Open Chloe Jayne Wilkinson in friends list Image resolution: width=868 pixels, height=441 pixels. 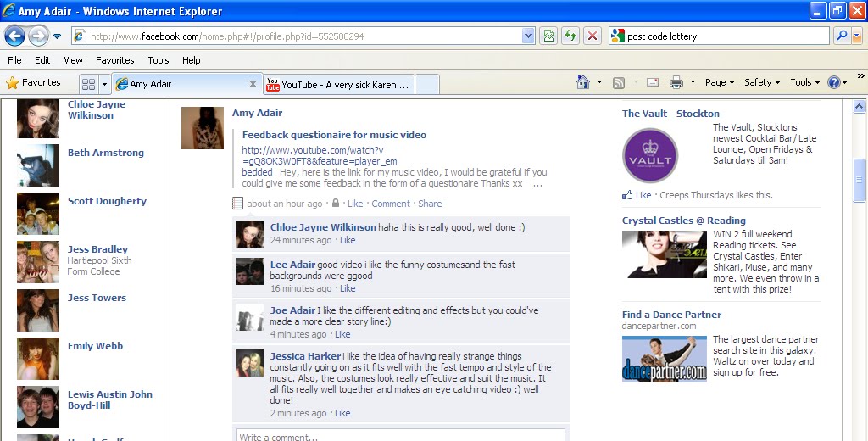(97, 109)
